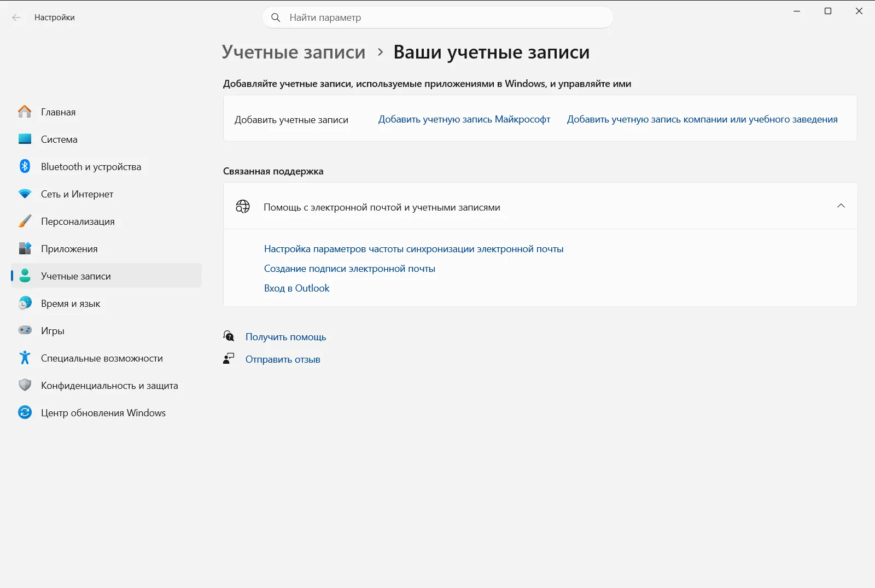Click the Отправить отзыв link
The height and width of the screenshot is (588, 875).
(x=283, y=359)
